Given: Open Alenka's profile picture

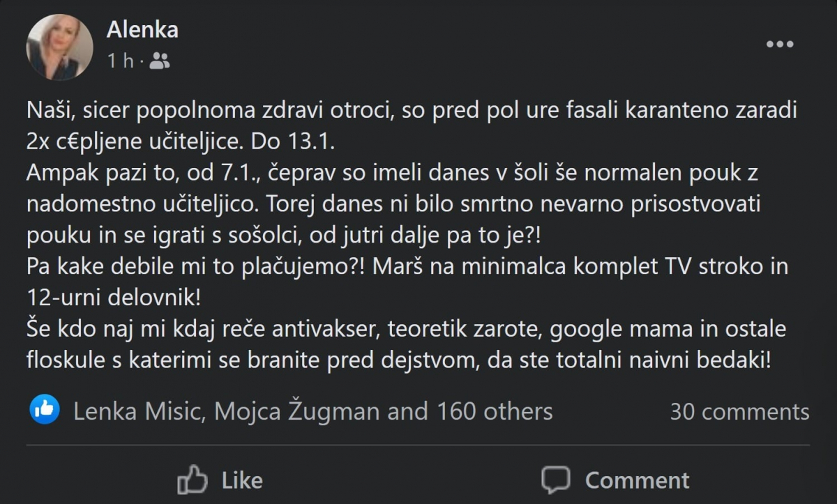Looking at the screenshot, I should coord(59,47).
